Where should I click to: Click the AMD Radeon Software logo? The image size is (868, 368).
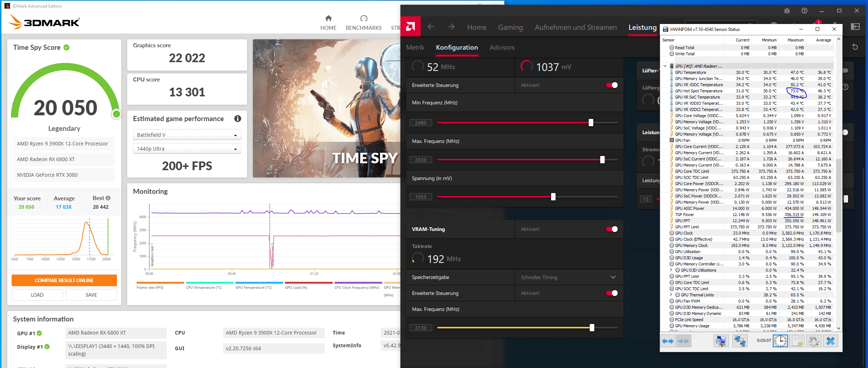pos(411,27)
